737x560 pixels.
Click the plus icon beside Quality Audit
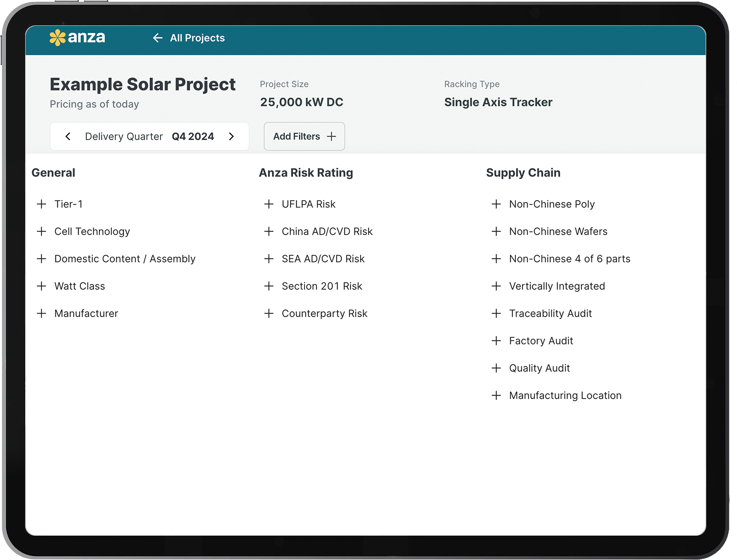[x=496, y=368]
